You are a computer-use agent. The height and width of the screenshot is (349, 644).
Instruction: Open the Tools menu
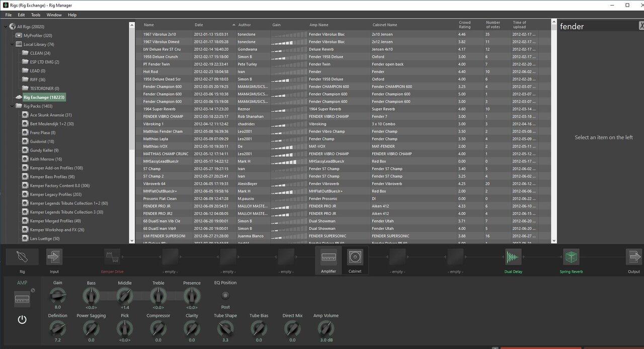(x=36, y=15)
